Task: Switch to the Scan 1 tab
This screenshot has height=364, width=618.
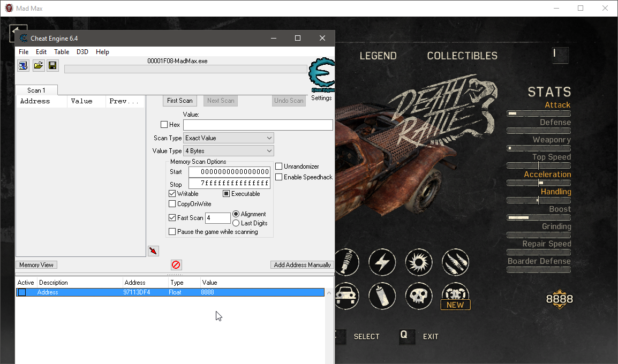Action: [x=36, y=90]
